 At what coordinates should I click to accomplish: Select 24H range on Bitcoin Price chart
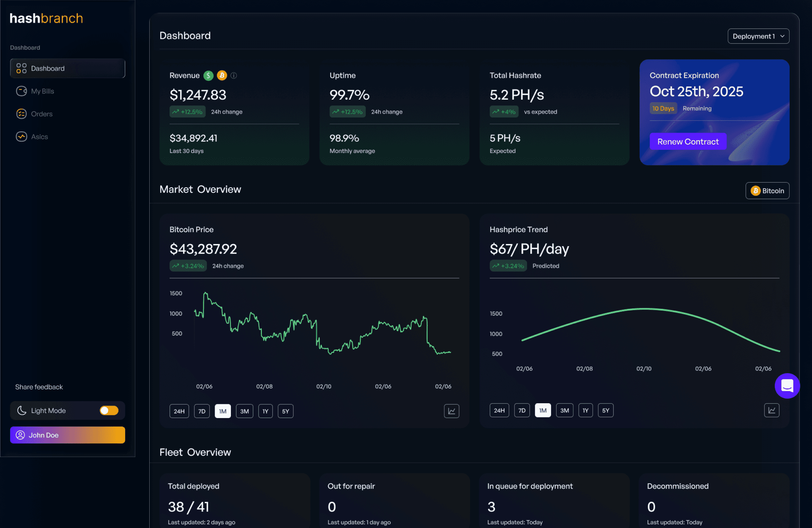[x=179, y=411]
